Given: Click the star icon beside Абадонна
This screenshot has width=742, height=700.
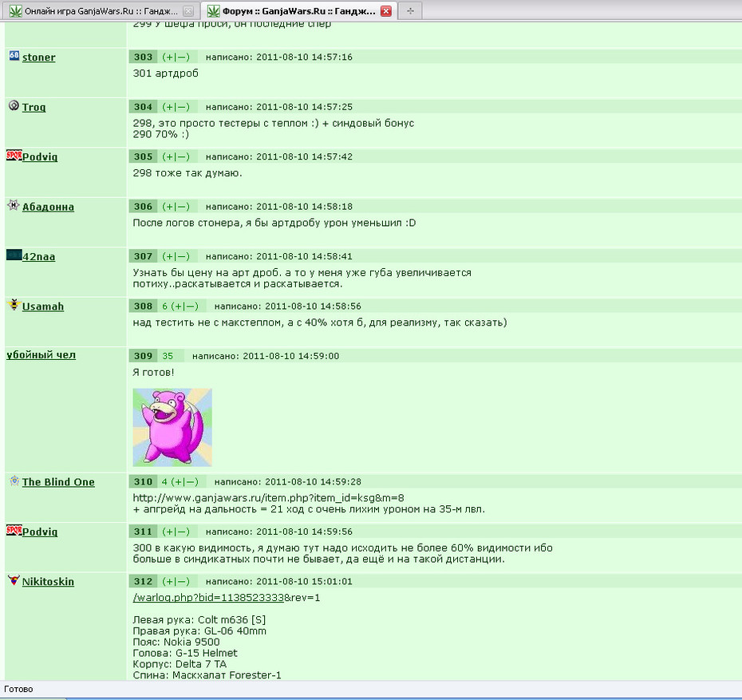Looking at the screenshot, I should tap(14, 205).
